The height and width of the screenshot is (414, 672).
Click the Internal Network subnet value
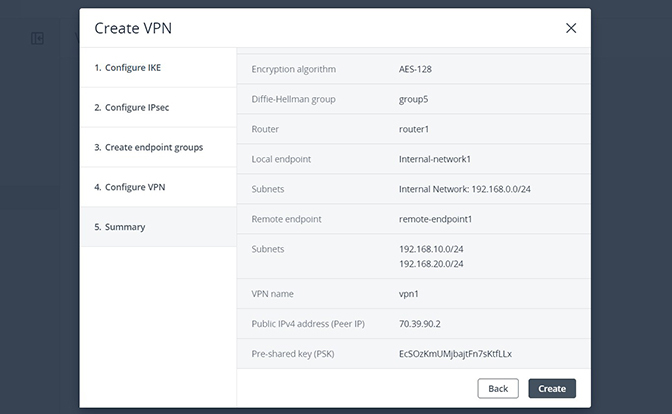465,189
